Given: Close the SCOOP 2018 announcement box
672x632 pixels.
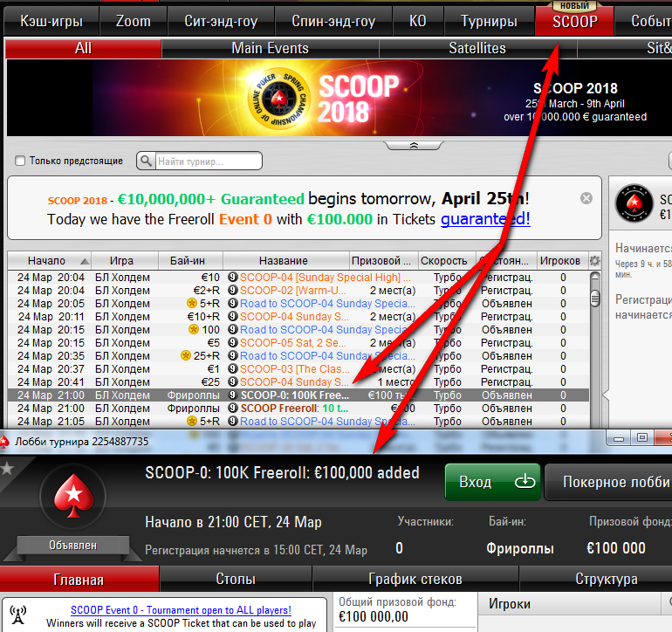Looking at the screenshot, I should point(586,198).
